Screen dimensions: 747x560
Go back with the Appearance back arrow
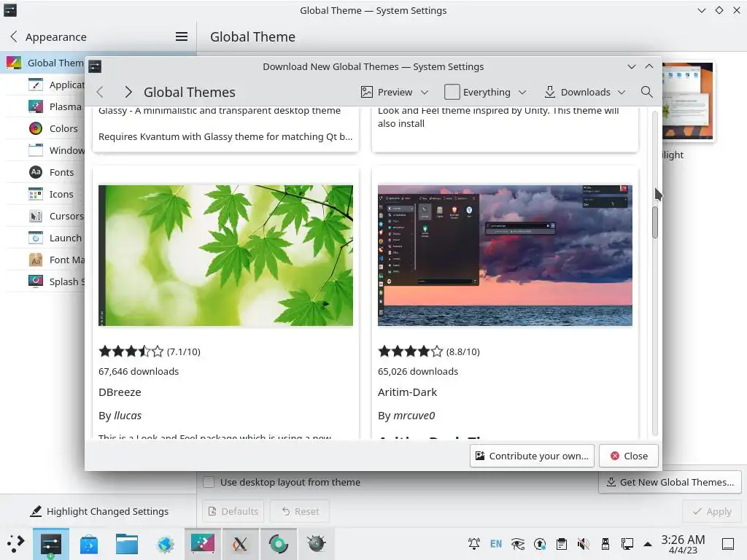pos(14,36)
